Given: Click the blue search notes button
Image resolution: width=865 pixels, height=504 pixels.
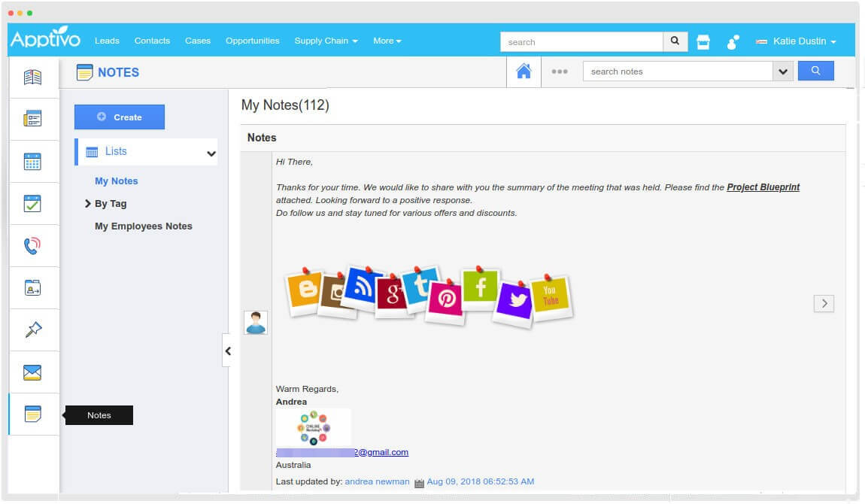Looking at the screenshot, I should (816, 71).
